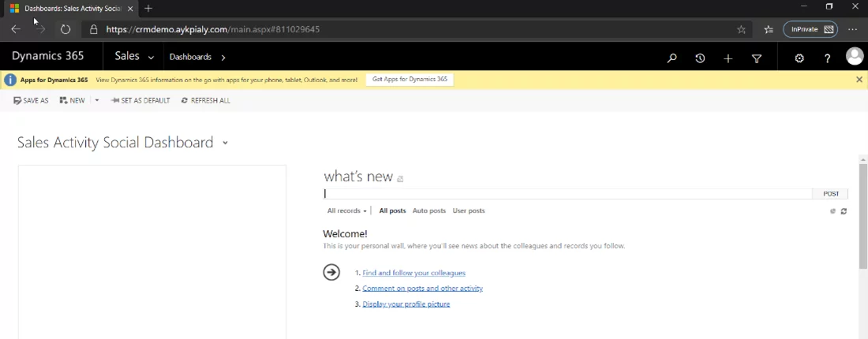Viewport: 868px width, 339px height.
Task: Click the plus quick create icon
Action: point(728,58)
